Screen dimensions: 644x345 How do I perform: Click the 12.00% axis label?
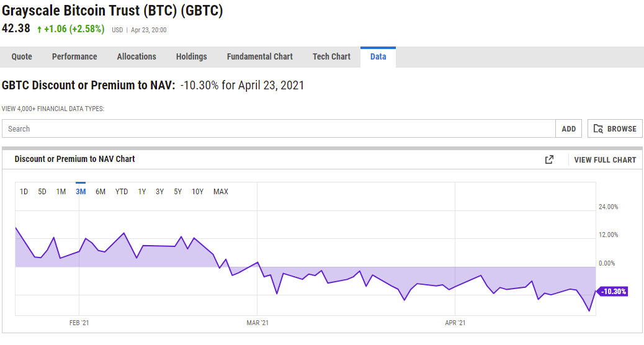coord(608,235)
